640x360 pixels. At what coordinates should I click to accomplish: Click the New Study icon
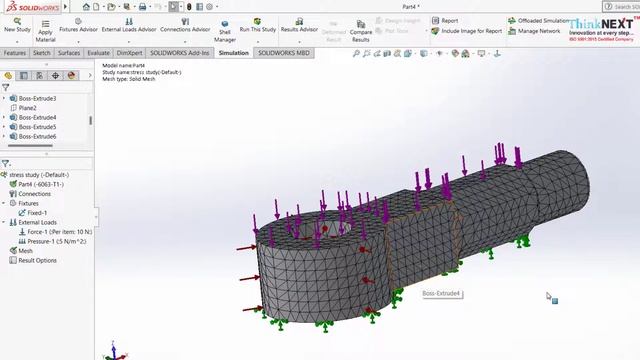17,21
